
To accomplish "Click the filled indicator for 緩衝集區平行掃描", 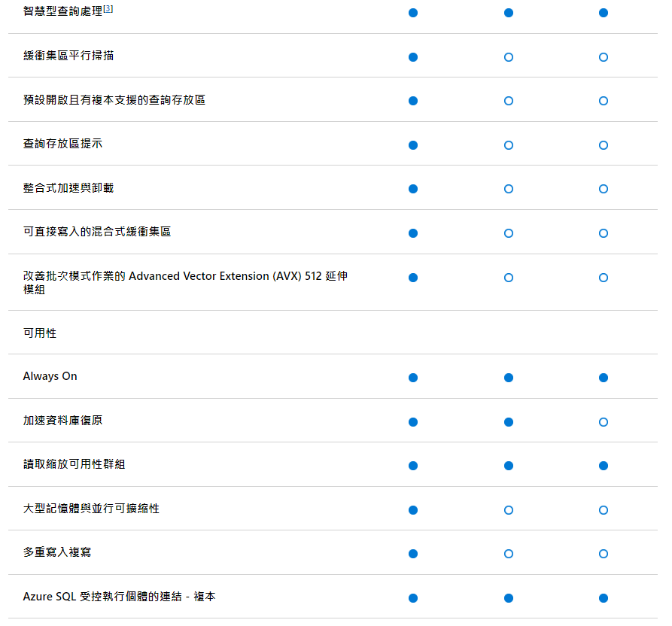I will pos(413,56).
